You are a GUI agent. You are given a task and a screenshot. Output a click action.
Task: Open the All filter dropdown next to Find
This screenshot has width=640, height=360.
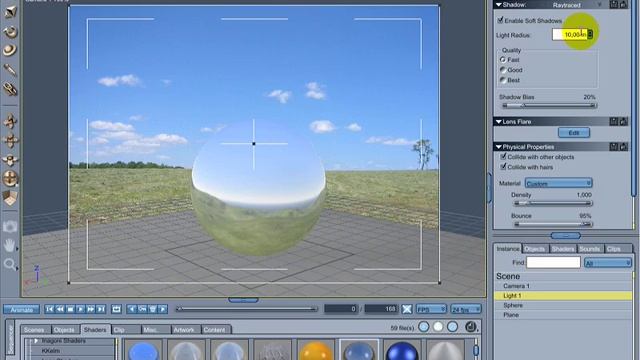608,263
